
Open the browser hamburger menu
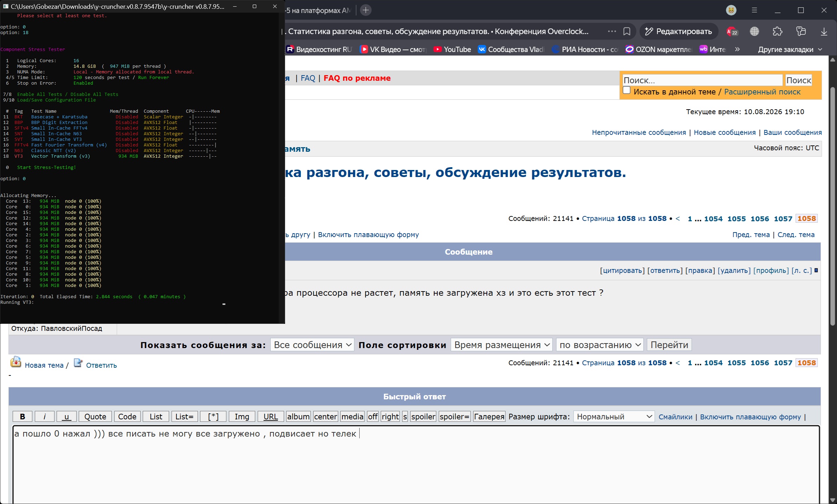pyautogui.click(x=754, y=10)
